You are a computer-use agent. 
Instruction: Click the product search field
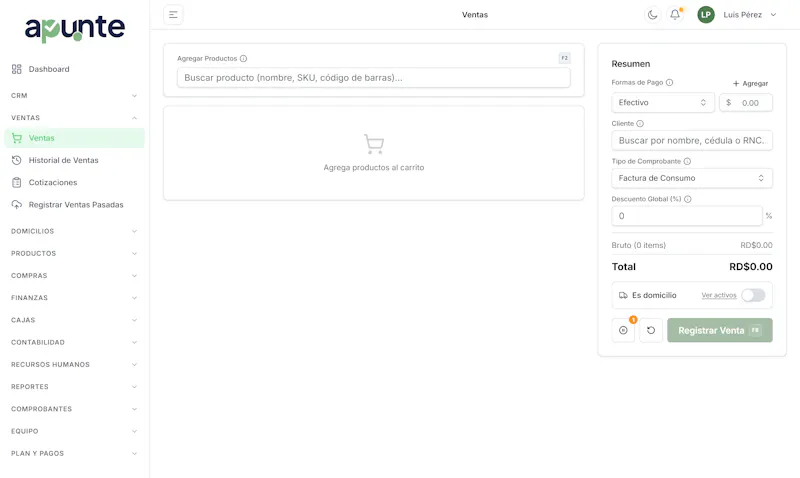pos(373,78)
